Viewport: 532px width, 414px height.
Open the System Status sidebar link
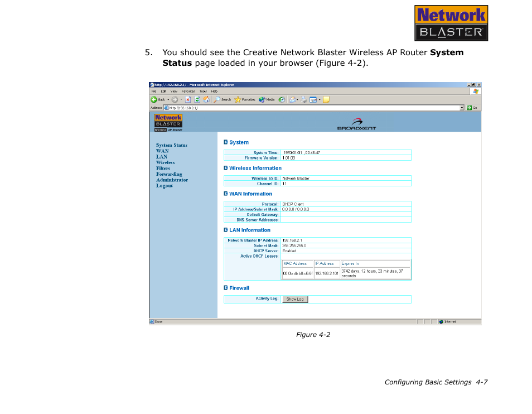click(x=172, y=145)
